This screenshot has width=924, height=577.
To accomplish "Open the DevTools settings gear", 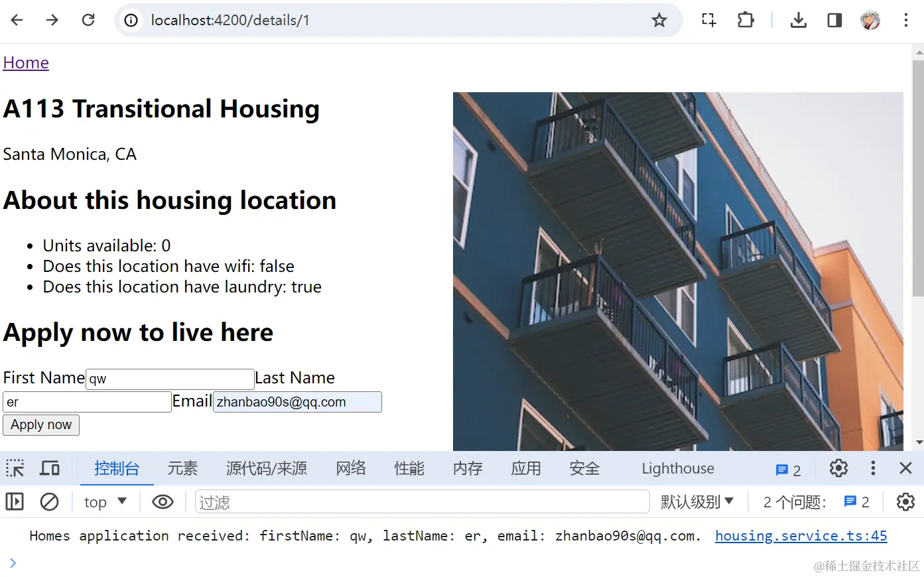I will (838, 468).
